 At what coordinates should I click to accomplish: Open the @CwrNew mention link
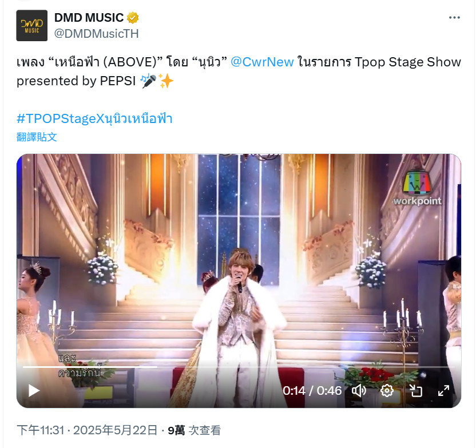pyautogui.click(x=262, y=62)
